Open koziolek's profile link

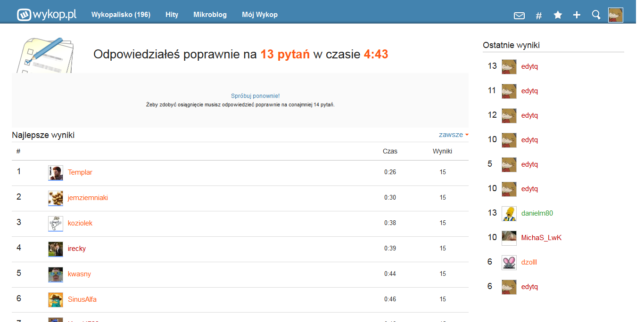80,223
